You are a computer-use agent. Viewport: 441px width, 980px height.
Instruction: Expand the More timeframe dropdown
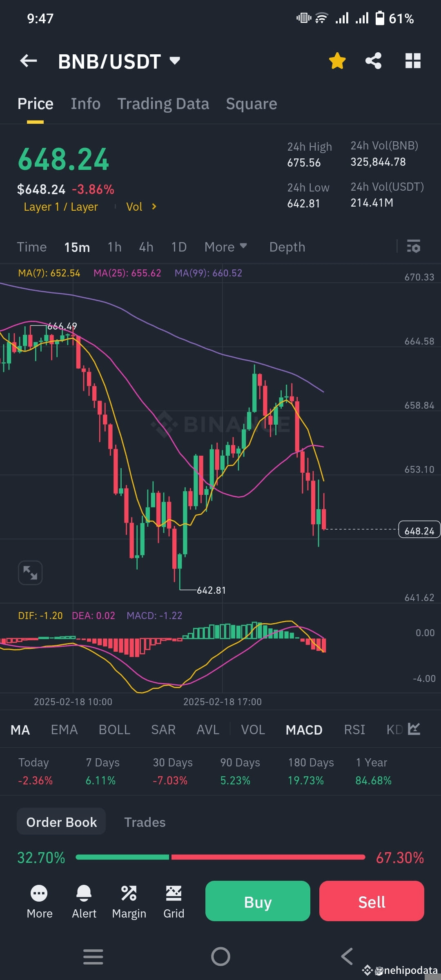click(x=225, y=247)
